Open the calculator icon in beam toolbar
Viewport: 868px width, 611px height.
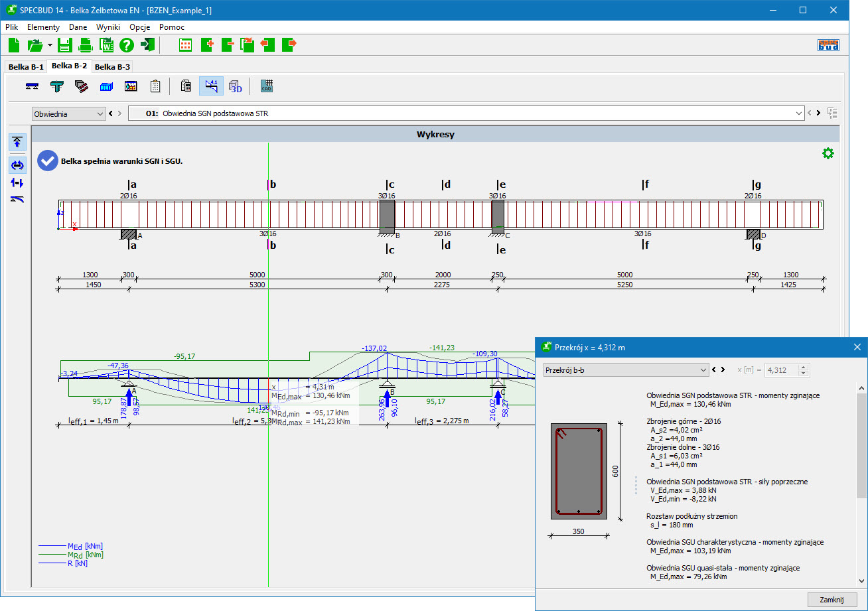point(186,86)
